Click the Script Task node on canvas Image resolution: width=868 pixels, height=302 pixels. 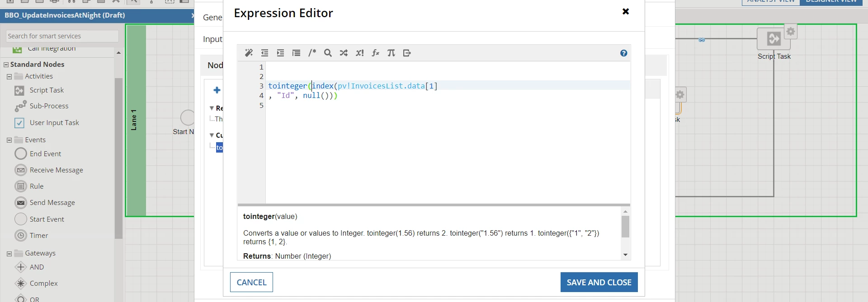click(774, 39)
